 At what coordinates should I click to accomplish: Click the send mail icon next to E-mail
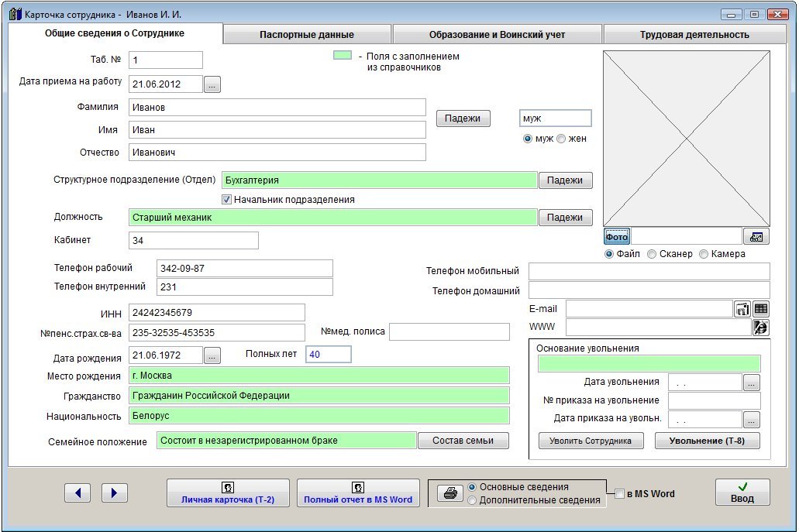coord(742,309)
